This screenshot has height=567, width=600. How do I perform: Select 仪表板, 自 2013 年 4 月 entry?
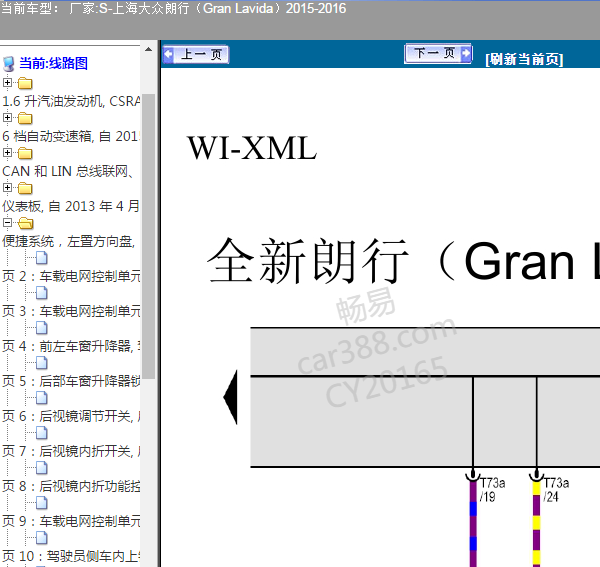[x=71, y=206]
